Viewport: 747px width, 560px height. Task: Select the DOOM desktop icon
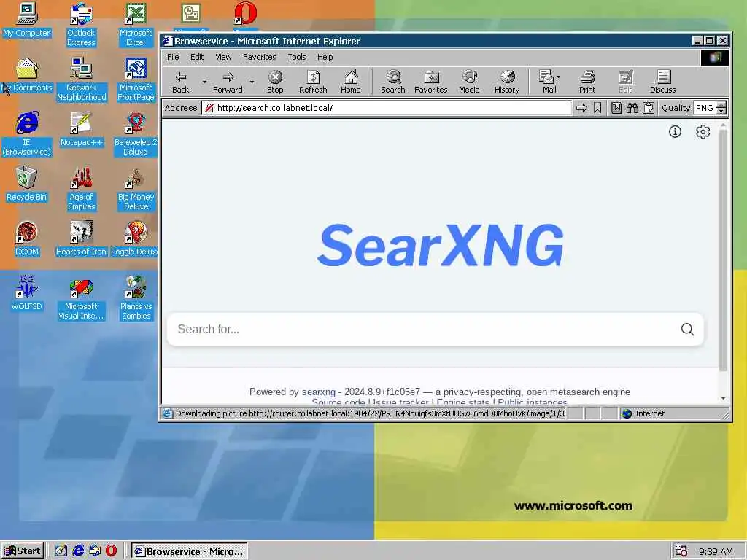(27, 238)
